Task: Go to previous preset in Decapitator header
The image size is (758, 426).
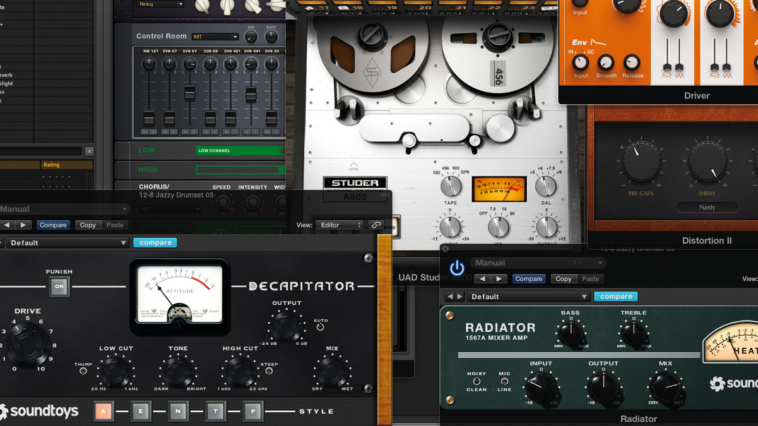Action: (x=7, y=225)
